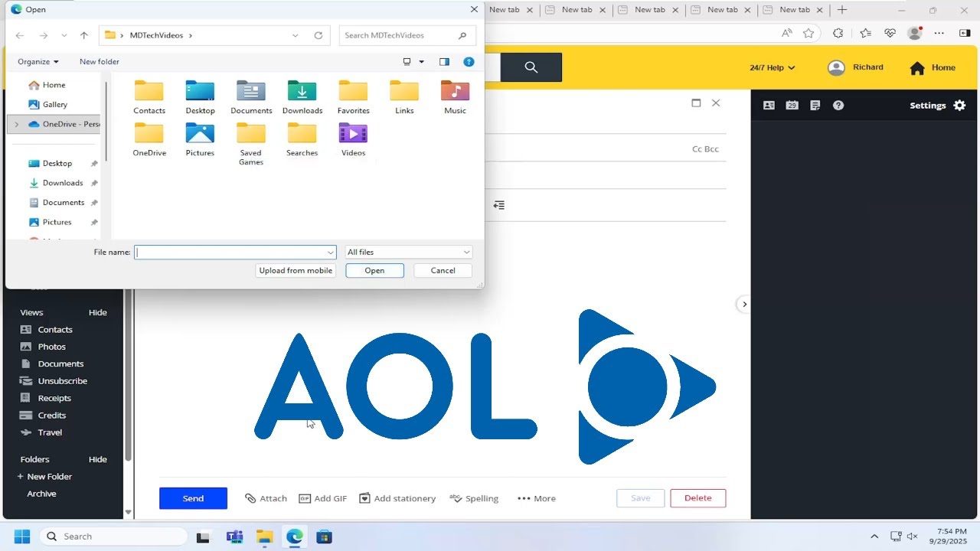Open Photos view in AOL sidebar
This screenshot has height=551, width=980.
pos(52,347)
